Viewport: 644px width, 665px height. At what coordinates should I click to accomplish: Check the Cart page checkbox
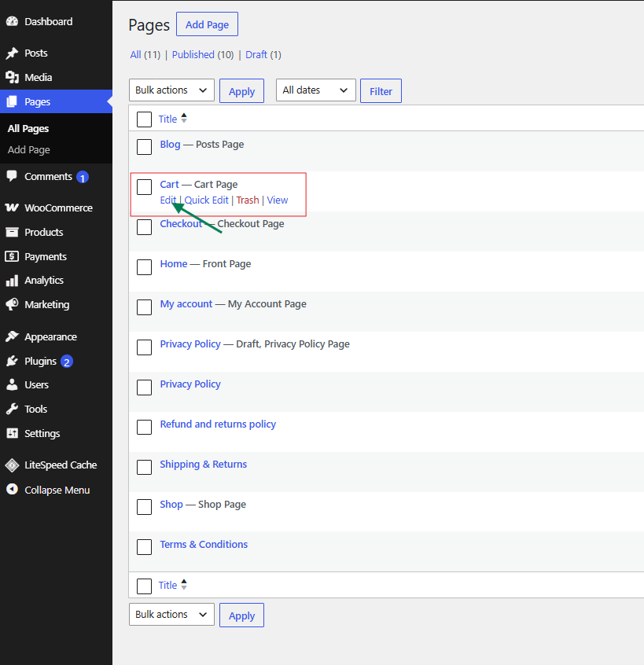click(x=144, y=187)
